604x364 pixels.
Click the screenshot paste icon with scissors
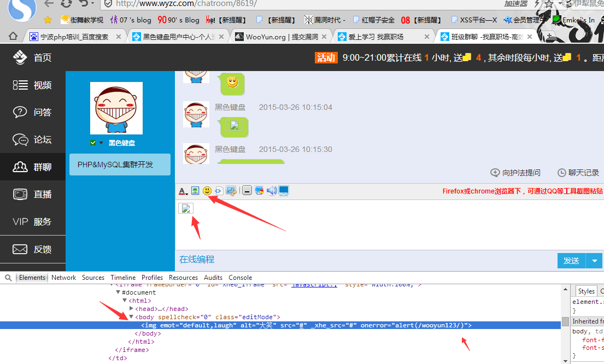pos(231,191)
